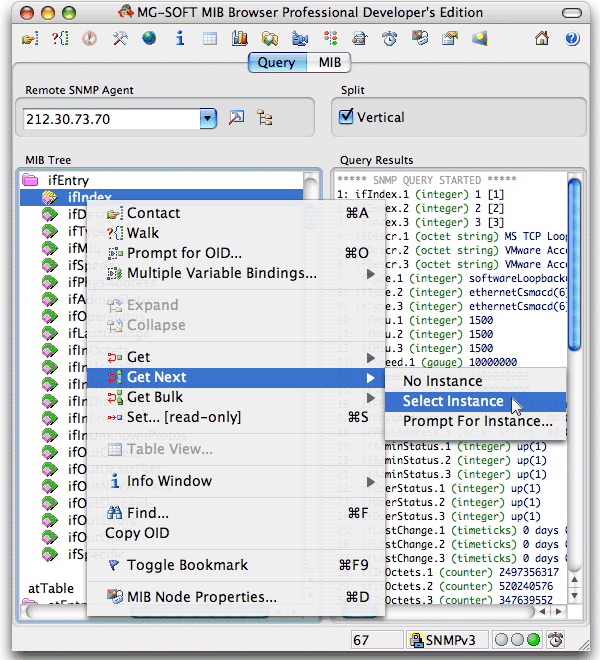600x660 pixels.
Task: Click the stop query toolbar icon
Action: click(x=89, y=39)
